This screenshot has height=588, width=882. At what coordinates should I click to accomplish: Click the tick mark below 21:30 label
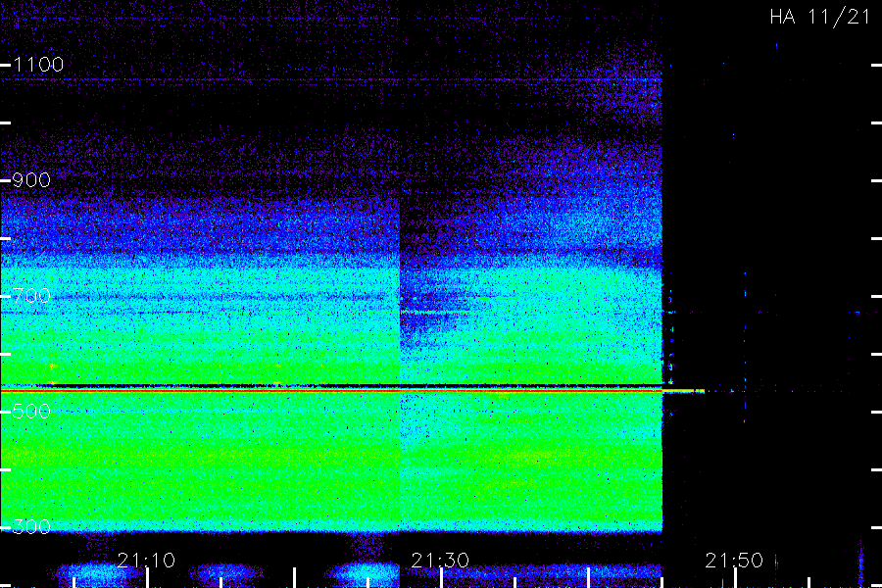coord(442,578)
